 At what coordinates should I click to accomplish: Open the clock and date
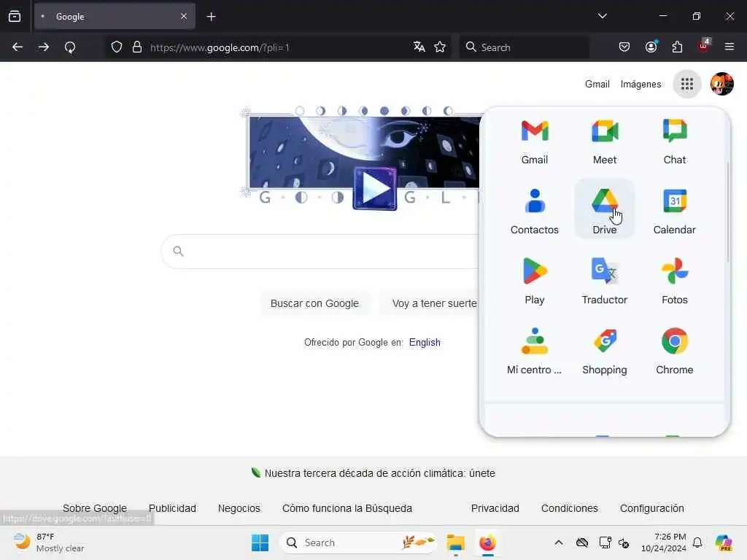coord(663,542)
